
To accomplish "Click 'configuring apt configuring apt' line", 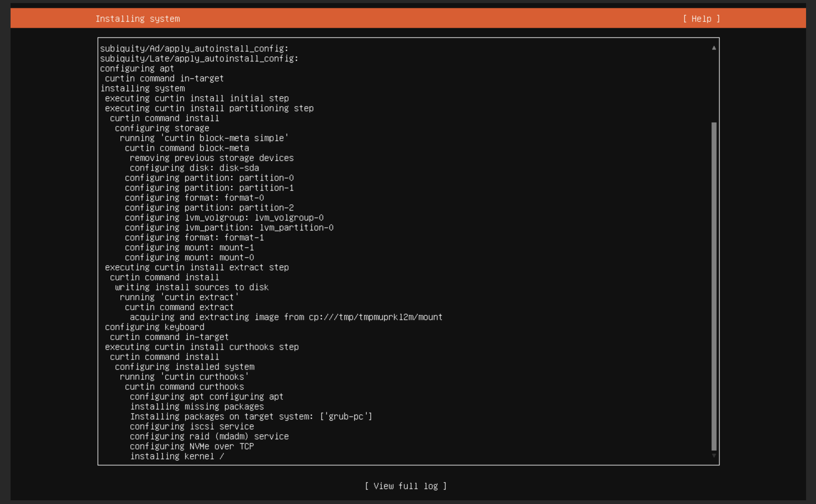I will tap(207, 397).
